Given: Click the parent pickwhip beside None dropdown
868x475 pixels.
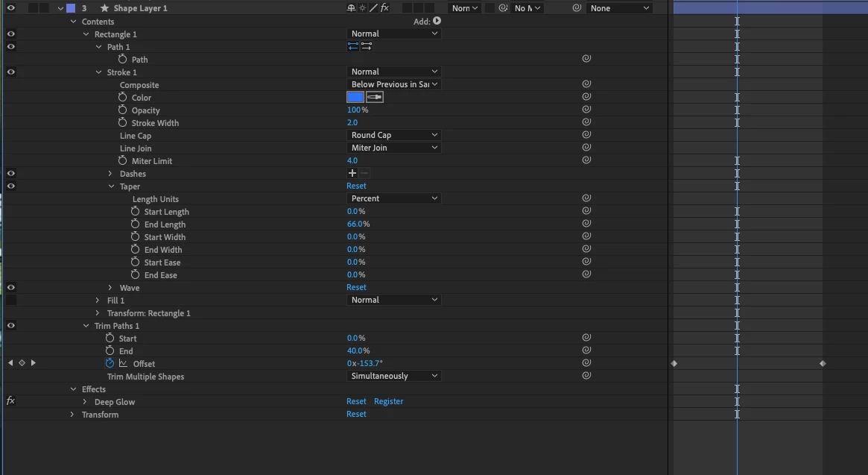Looking at the screenshot, I should coord(577,7).
